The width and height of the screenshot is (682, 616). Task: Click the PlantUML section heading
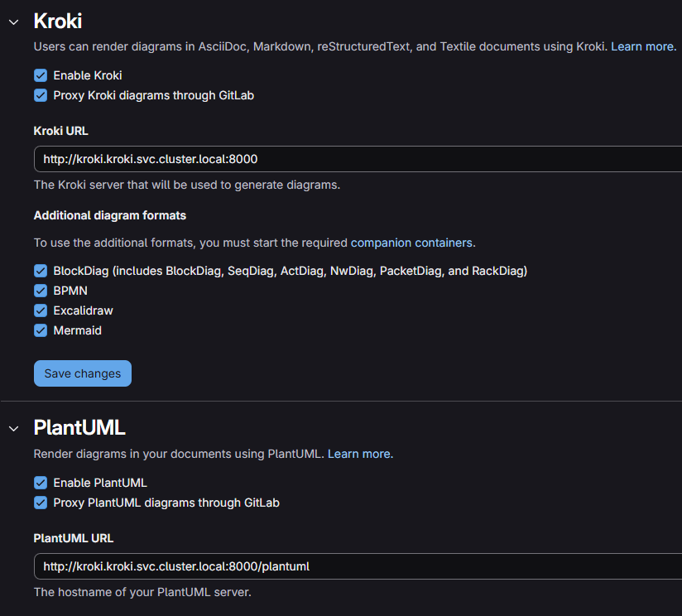tap(79, 427)
